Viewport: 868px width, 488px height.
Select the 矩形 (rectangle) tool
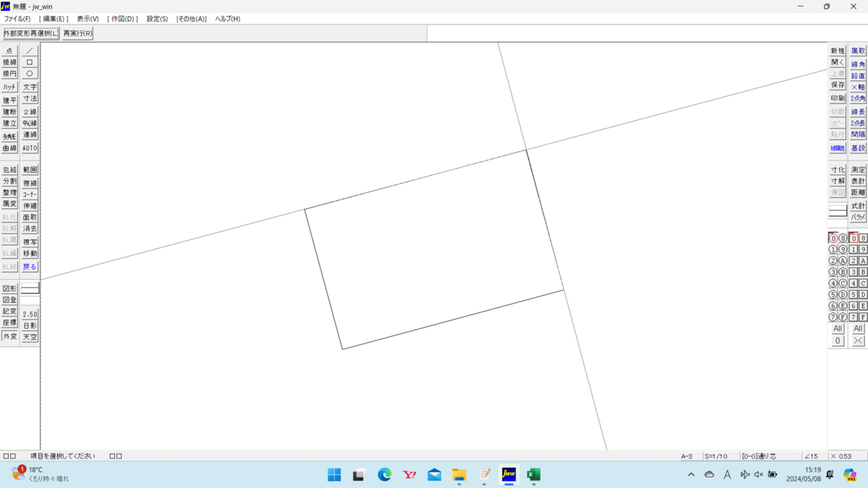tap(30, 61)
